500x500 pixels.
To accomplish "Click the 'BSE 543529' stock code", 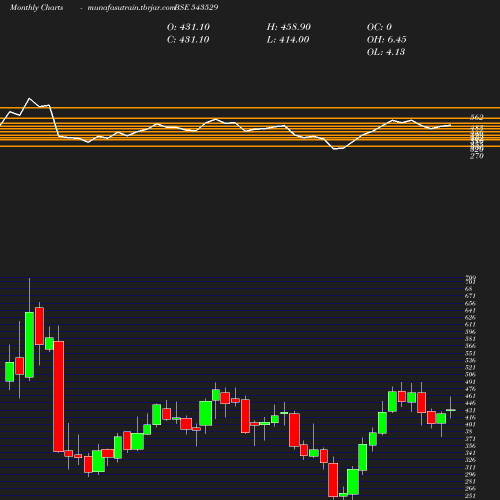I will (x=196, y=7).
